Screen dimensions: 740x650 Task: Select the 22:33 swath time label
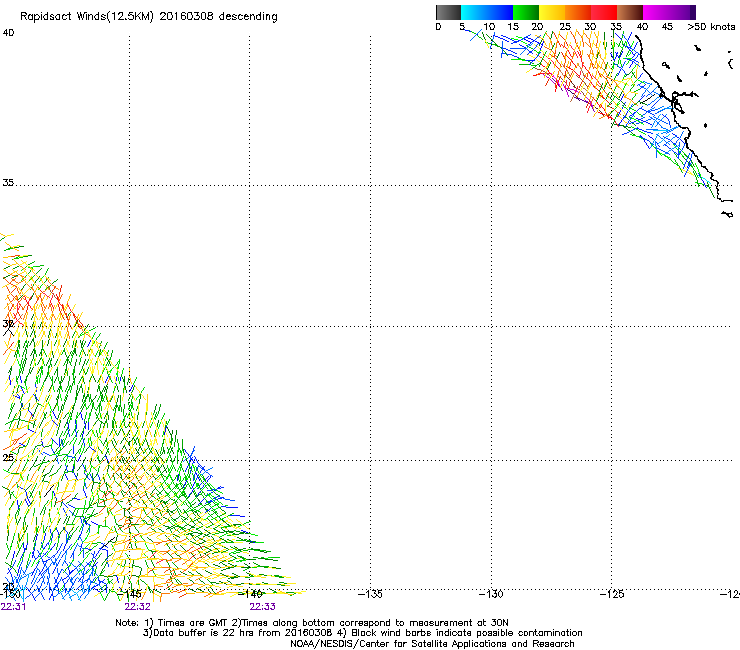(262, 607)
